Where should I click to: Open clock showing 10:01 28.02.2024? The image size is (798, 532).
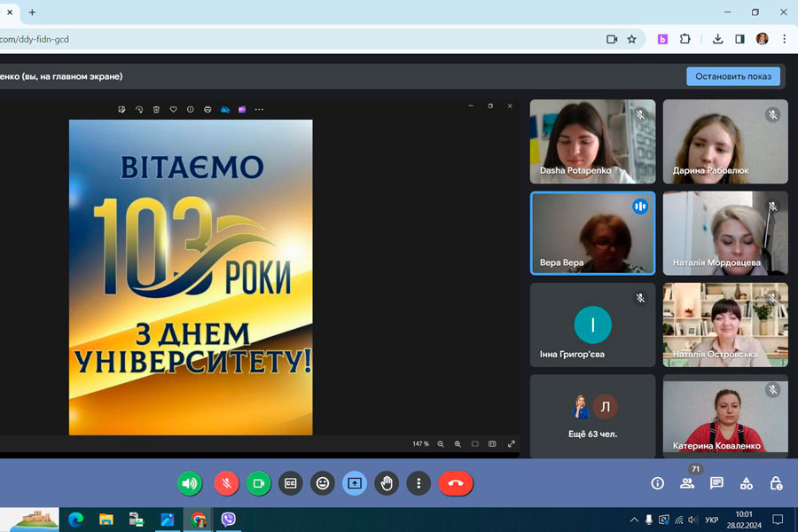744,520
